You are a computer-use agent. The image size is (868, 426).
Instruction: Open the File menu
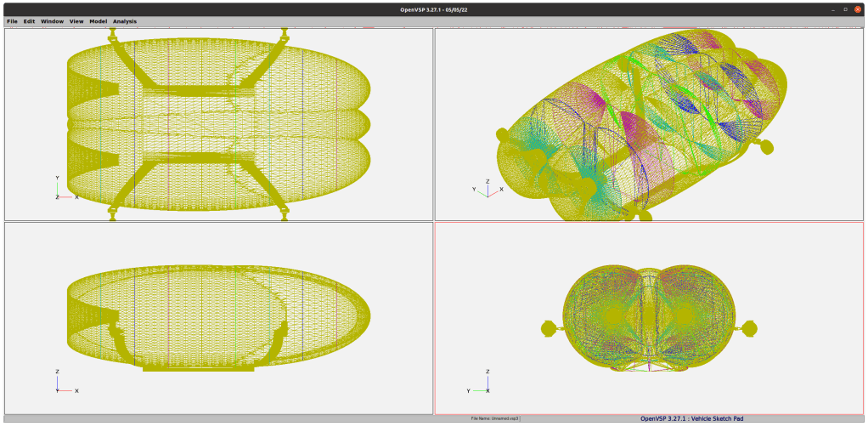pyautogui.click(x=12, y=21)
